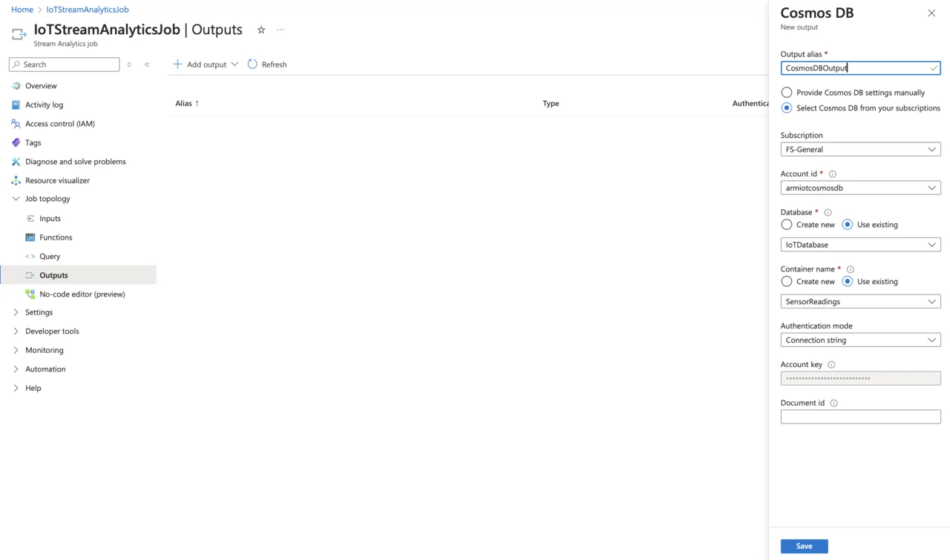Click the Document id text field

860,417
